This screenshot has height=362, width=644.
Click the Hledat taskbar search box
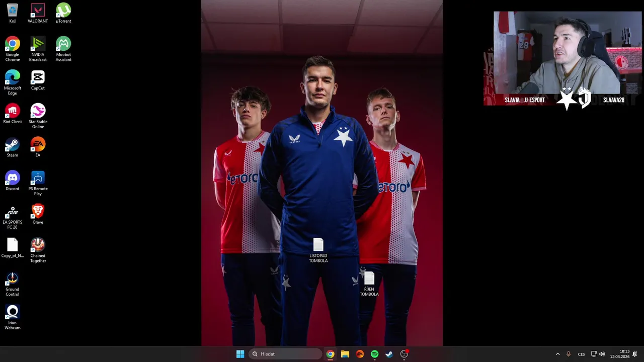click(285, 354)
